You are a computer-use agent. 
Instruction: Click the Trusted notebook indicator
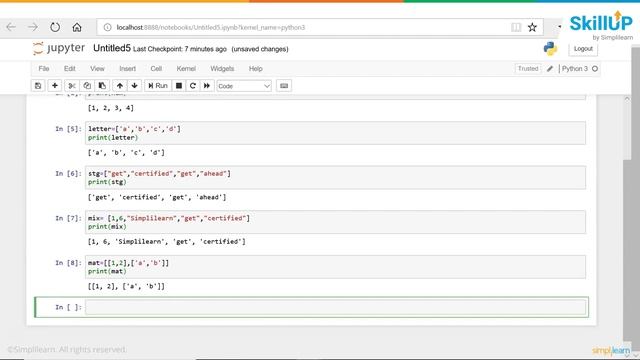(528, 69)
